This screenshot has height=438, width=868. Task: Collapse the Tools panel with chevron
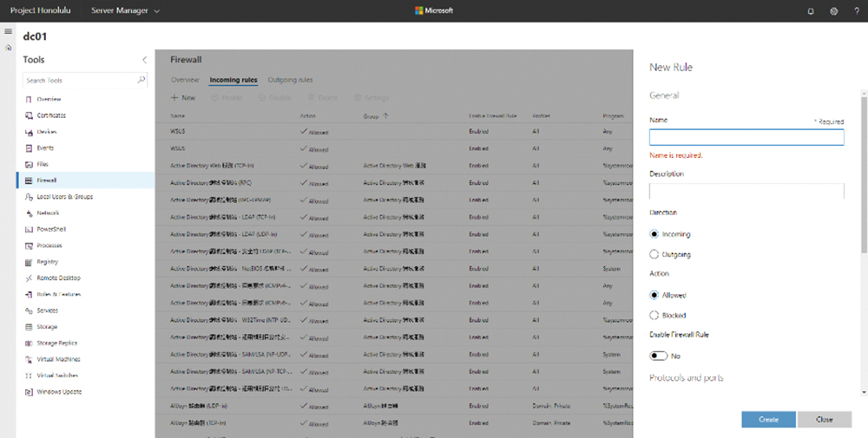(144, 60)
